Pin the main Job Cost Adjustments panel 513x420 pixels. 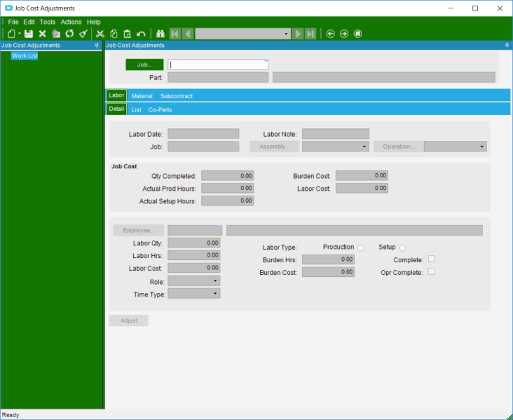coord(507,45)
